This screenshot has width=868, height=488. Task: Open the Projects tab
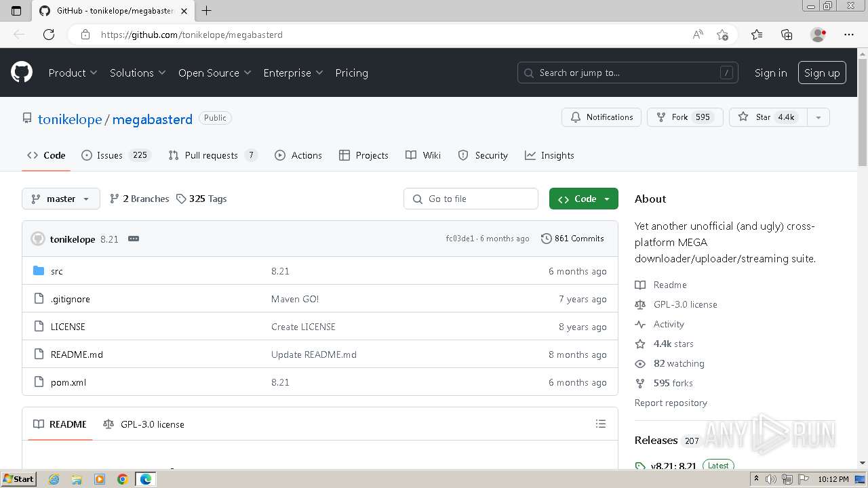click(364, 155)
